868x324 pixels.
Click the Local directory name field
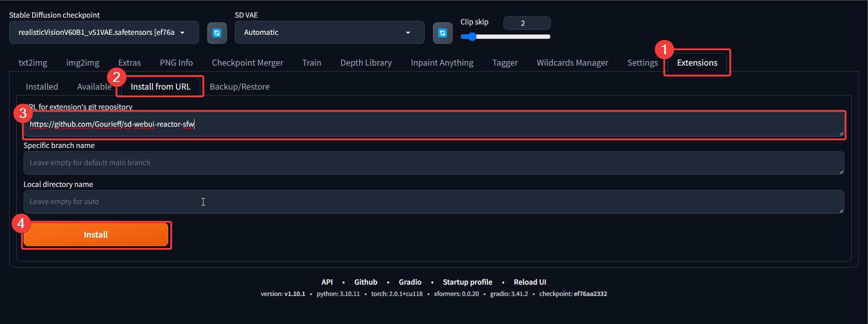pos(433,202)
